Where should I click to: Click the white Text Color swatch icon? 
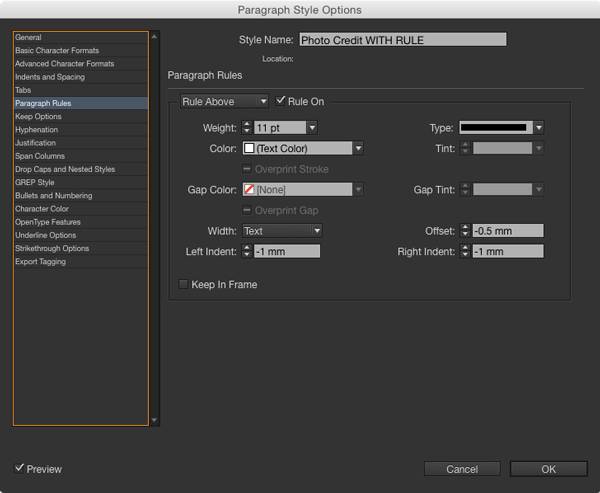[x=249, y=148]
